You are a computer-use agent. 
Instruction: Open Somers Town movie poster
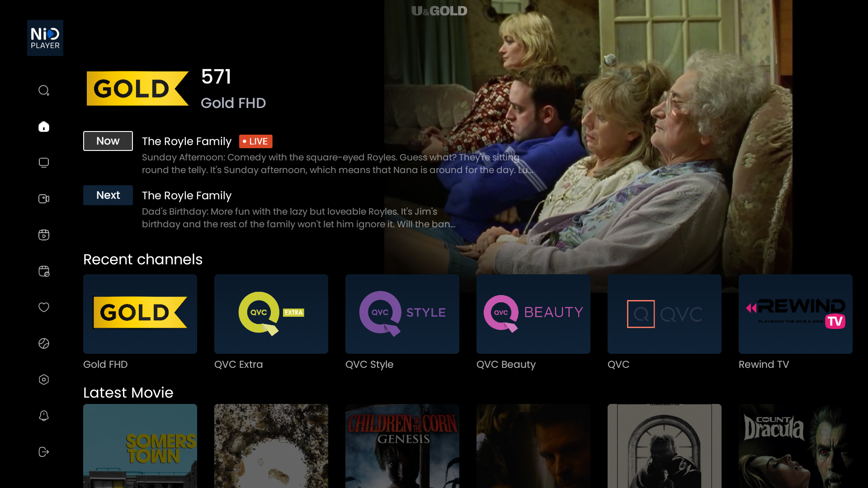140,446
